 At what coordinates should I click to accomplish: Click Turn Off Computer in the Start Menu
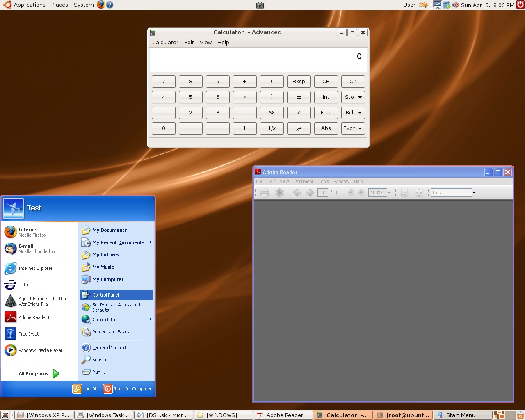click(x=128, y=389)
